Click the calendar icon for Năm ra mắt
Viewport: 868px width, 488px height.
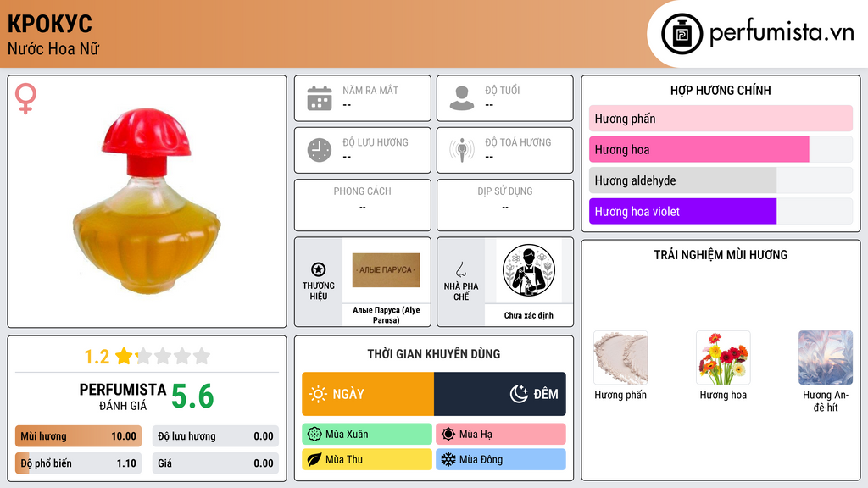(320, 98)
